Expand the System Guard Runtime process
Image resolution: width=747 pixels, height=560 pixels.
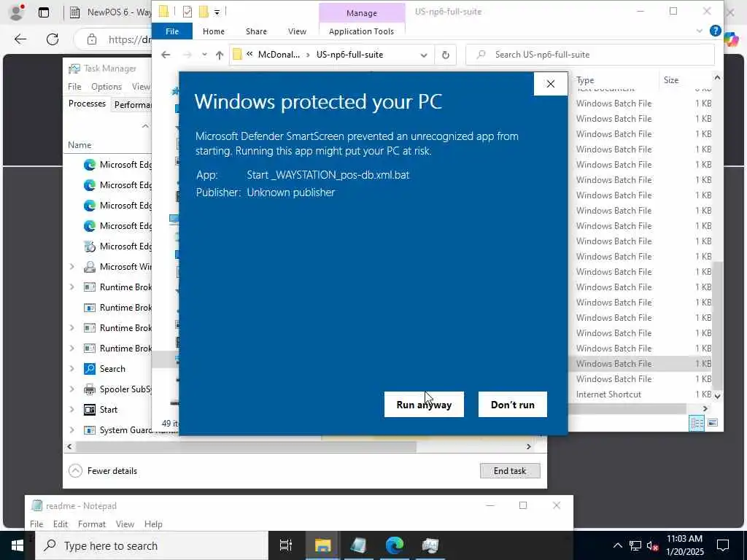tap(72, 430)
